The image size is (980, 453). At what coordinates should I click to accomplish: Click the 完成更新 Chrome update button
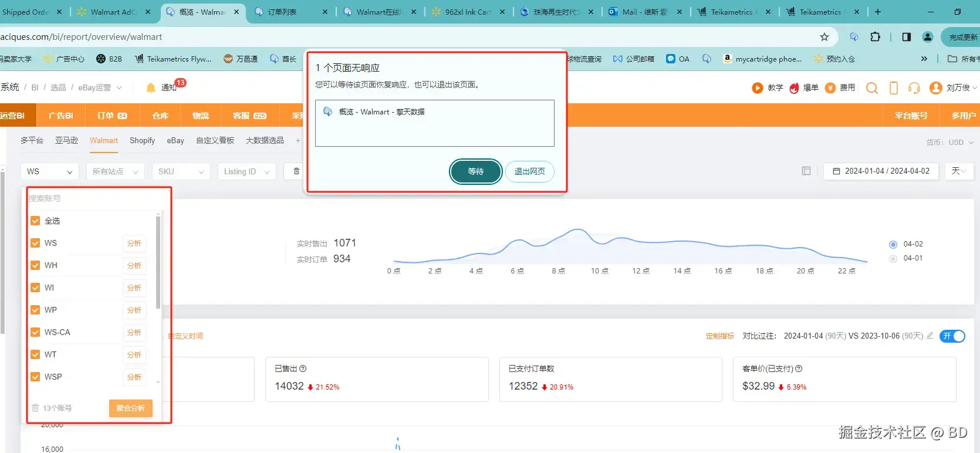point(962,37)
